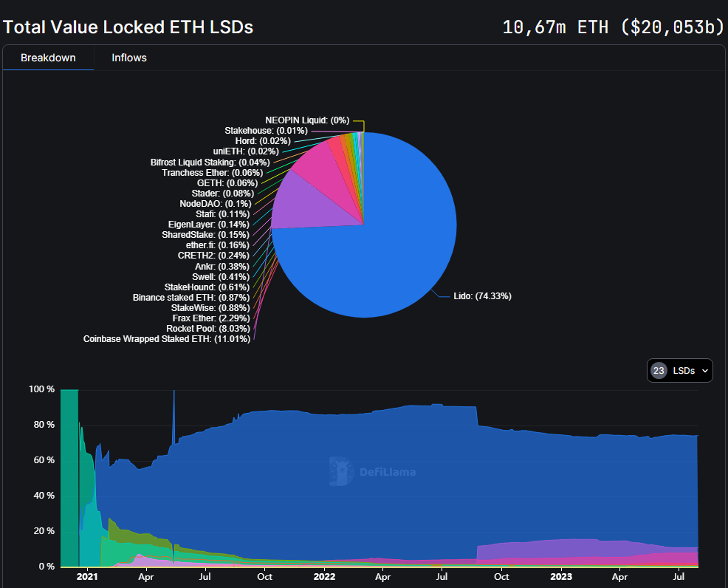Click the Bifrost Liquid Staking (0.04%) label

click(210, 163)
